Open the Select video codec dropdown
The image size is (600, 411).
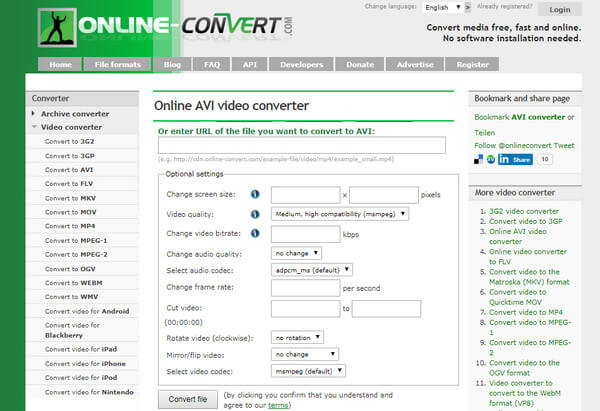click(x=308, y=371)
